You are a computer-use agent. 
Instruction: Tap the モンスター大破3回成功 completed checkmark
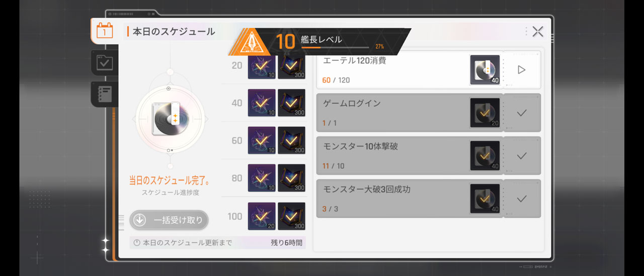[522, 198]
